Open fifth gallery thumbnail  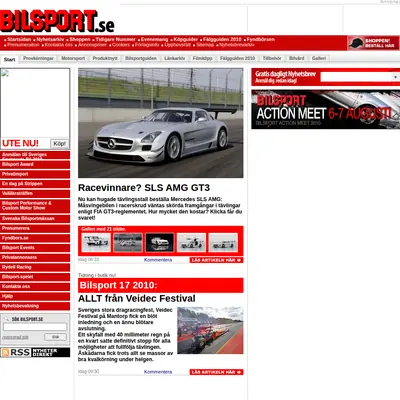(223, 242)
